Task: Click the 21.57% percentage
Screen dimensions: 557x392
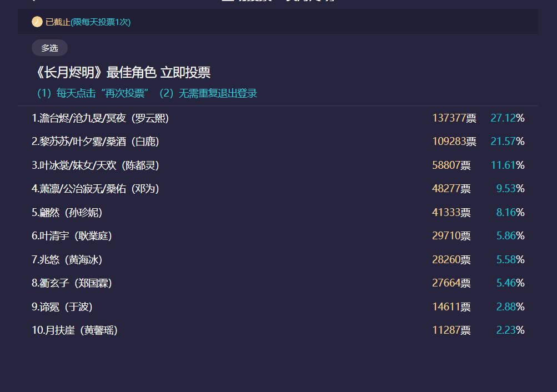Action: 507,142
